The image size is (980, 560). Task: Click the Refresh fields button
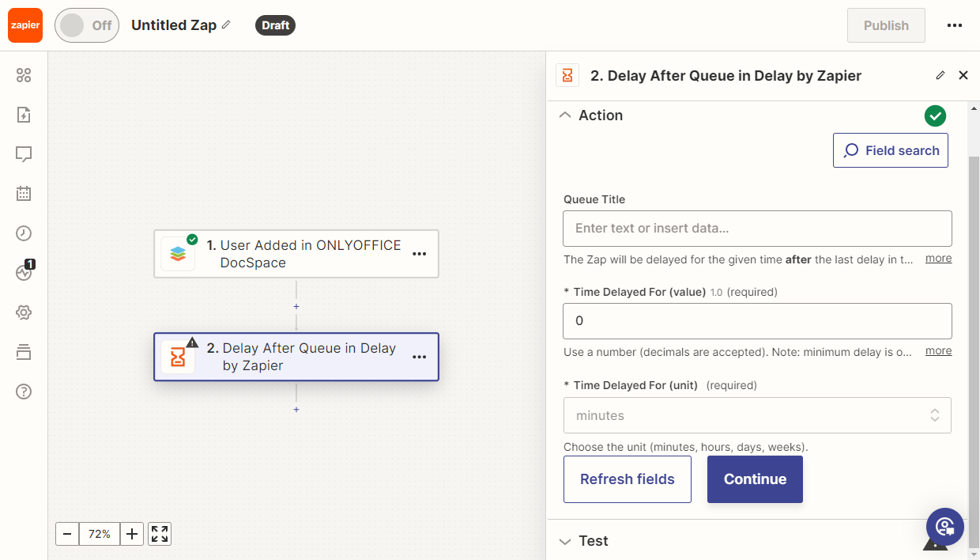(x=627, y=479)
